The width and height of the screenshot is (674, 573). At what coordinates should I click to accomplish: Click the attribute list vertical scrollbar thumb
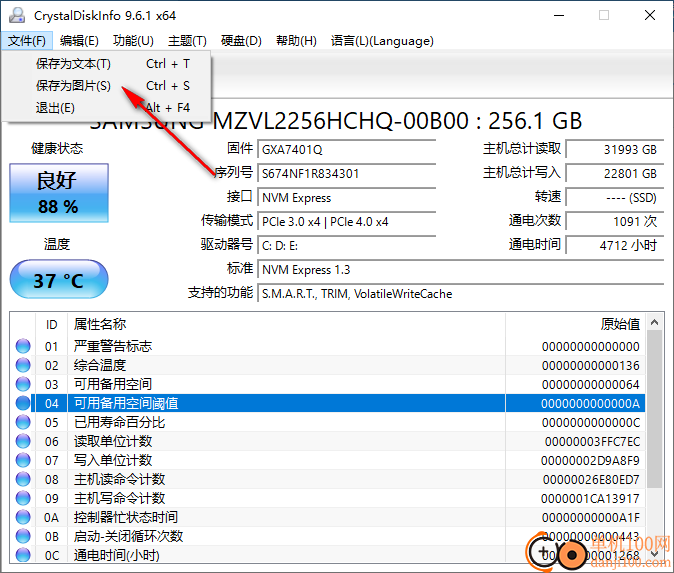(x=655, y=409)
